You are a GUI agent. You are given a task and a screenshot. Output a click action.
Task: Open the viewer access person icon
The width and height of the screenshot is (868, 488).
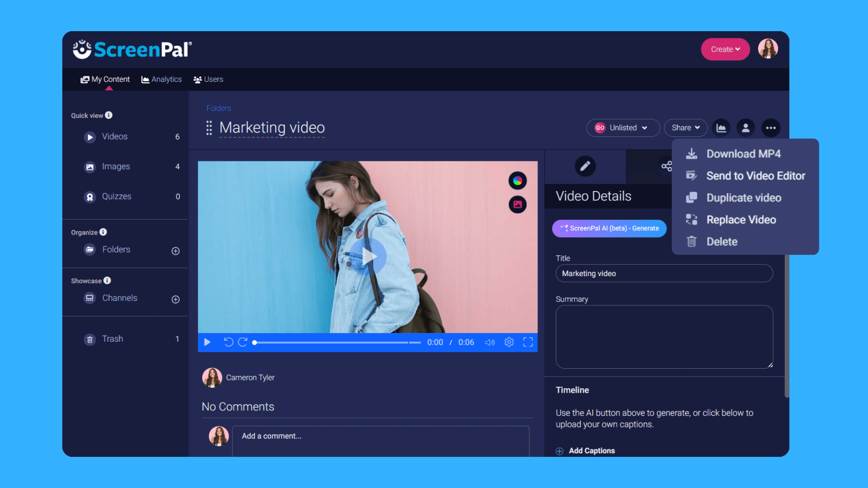pos(746,128)
